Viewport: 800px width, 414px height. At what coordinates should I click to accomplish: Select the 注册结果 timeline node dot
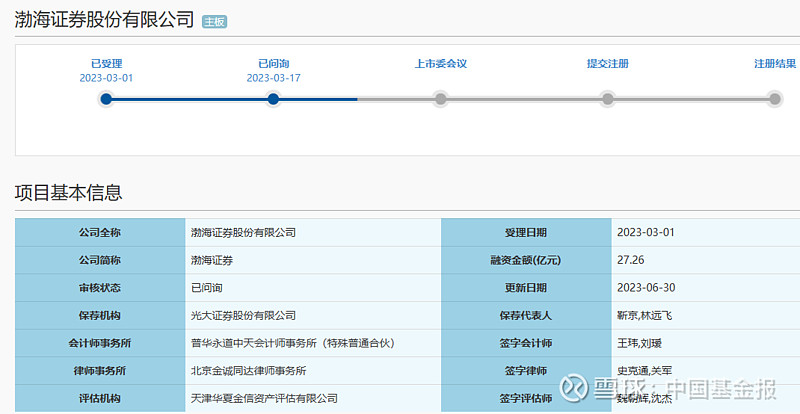775,99
